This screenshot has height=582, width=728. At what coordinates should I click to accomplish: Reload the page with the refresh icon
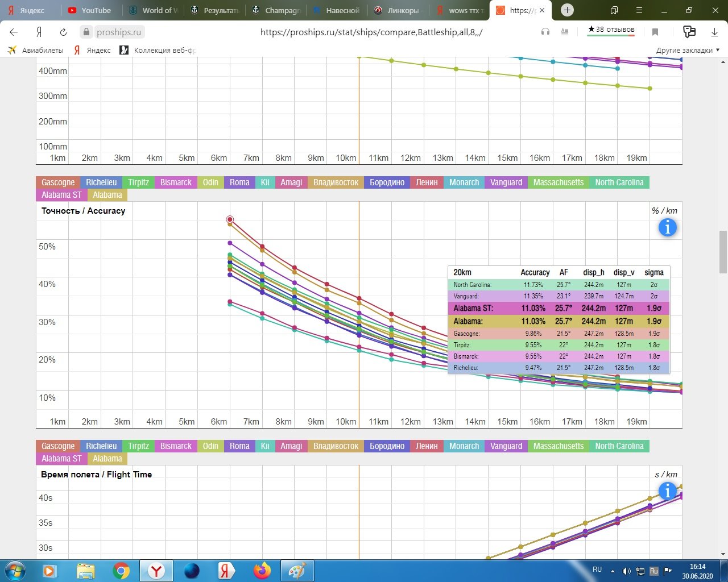(x=63, y=32)
